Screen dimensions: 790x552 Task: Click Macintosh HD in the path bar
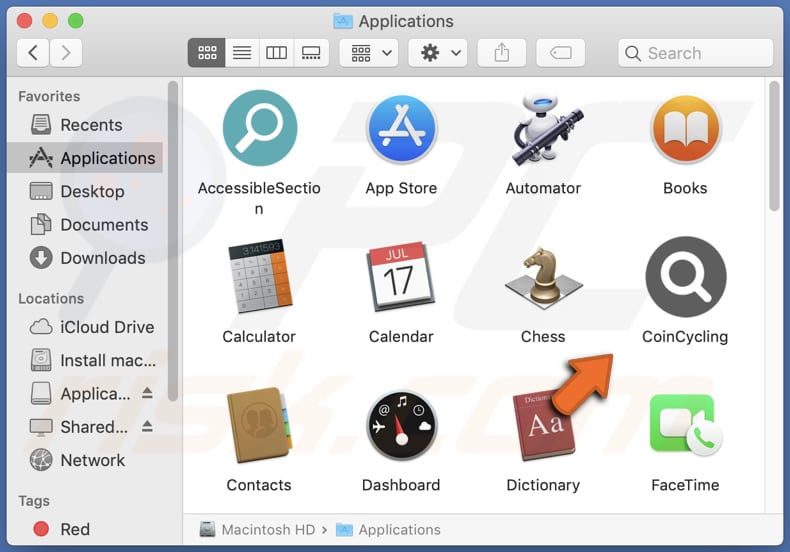point(257,530)
